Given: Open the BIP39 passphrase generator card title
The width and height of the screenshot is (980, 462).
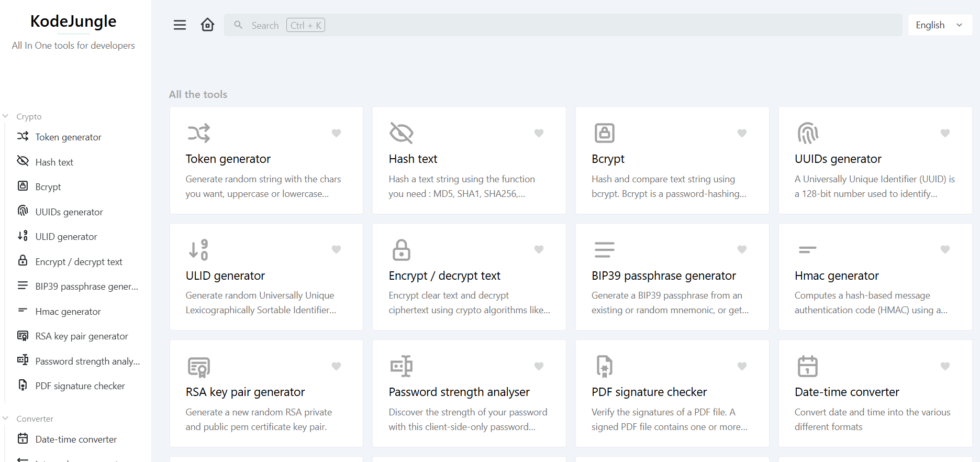Looking at the screenshot, I should point(663,276).
